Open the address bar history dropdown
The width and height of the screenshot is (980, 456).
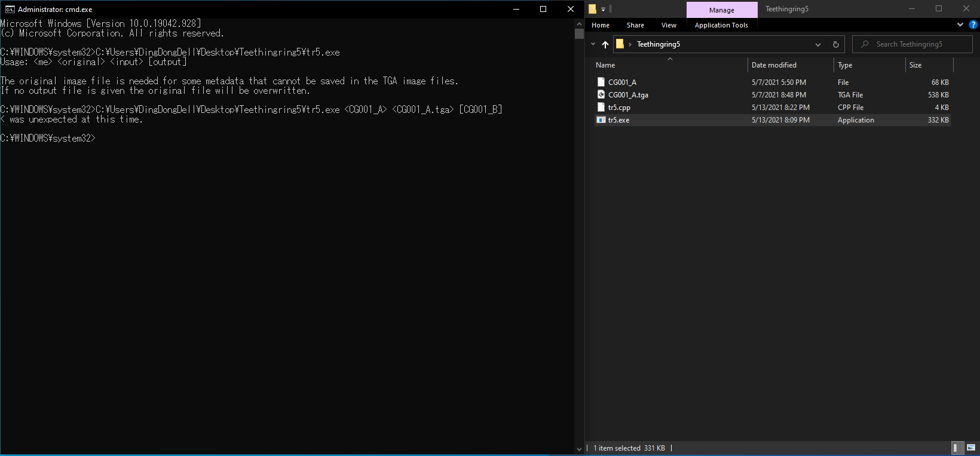click(818, 45)
